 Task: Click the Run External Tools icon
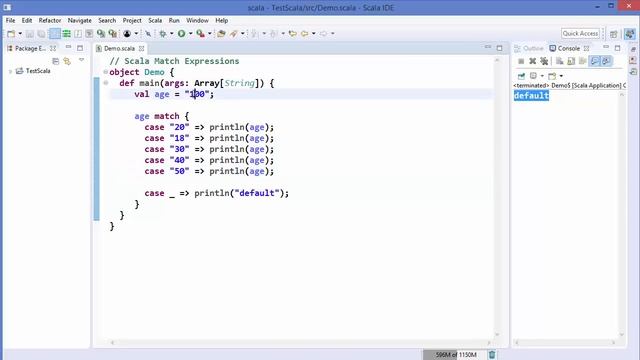point(200,33)
